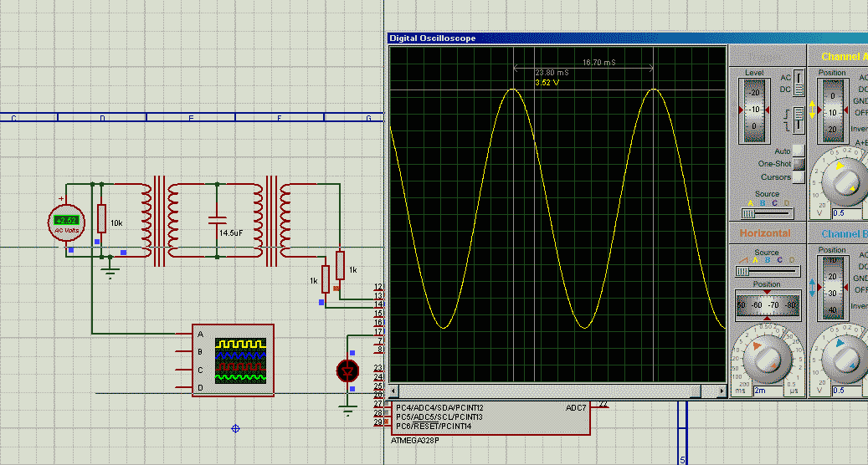This screenshot has height=465, width=868.
Task: Click the Channel A Position thumbwheel
Action: point(833,112)
